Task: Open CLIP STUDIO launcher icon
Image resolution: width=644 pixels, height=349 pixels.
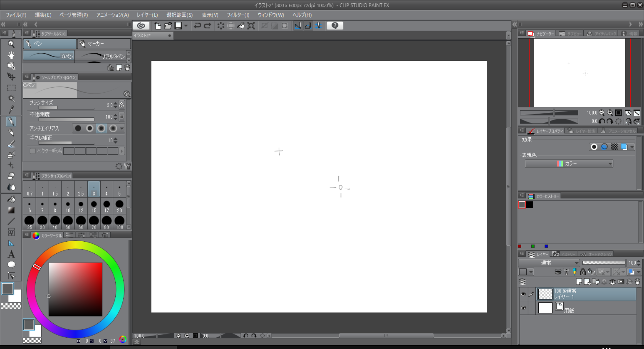Action: coord(141,26)
